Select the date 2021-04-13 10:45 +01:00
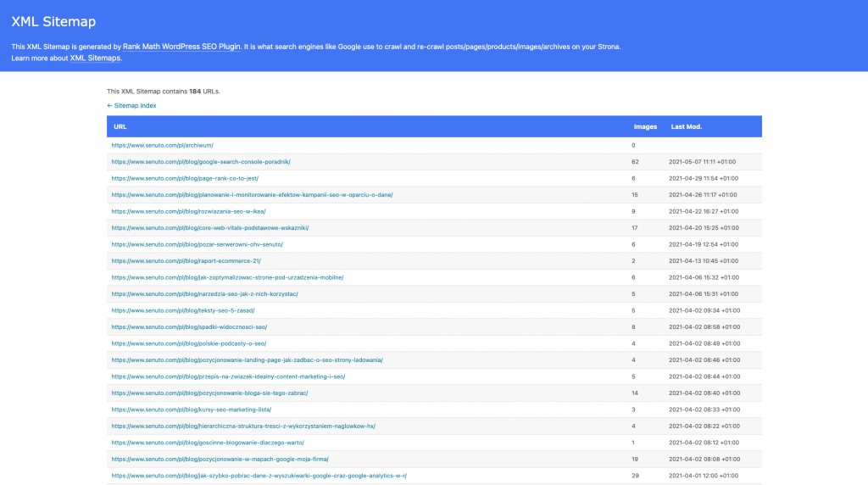868x485 pixels. coord(703,261)
